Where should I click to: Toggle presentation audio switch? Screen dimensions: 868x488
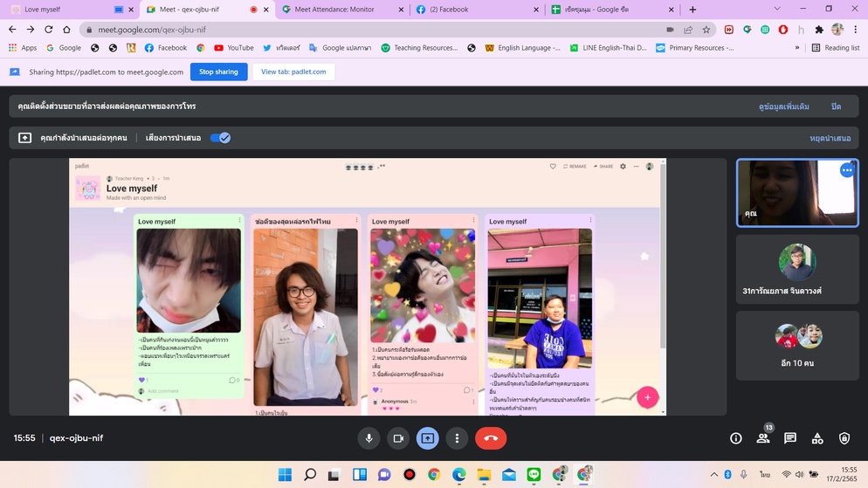point(220,138)
